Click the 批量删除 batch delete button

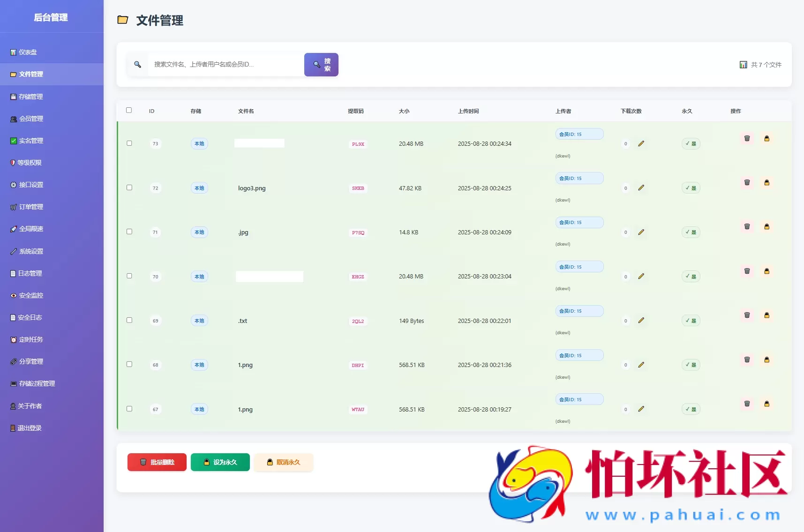click(157, 462)
